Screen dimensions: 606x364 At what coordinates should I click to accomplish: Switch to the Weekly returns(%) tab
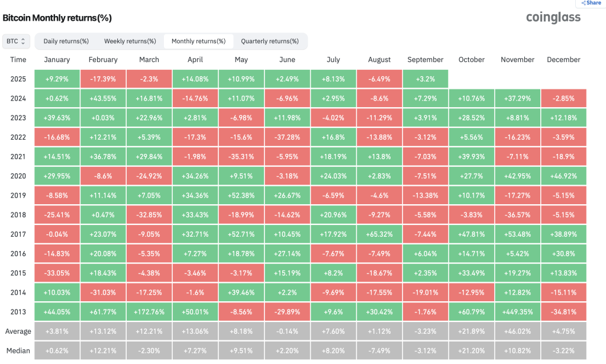click(x=130, y=41)
